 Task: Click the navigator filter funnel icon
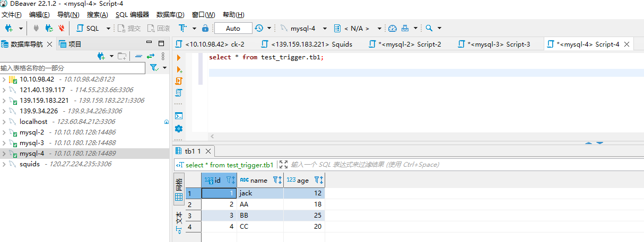[x=154, y=68]
